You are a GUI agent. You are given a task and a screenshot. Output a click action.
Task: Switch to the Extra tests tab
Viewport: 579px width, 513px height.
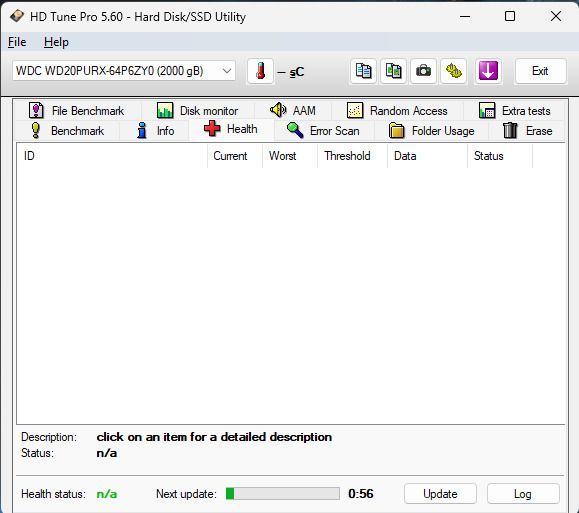(514, 110)
